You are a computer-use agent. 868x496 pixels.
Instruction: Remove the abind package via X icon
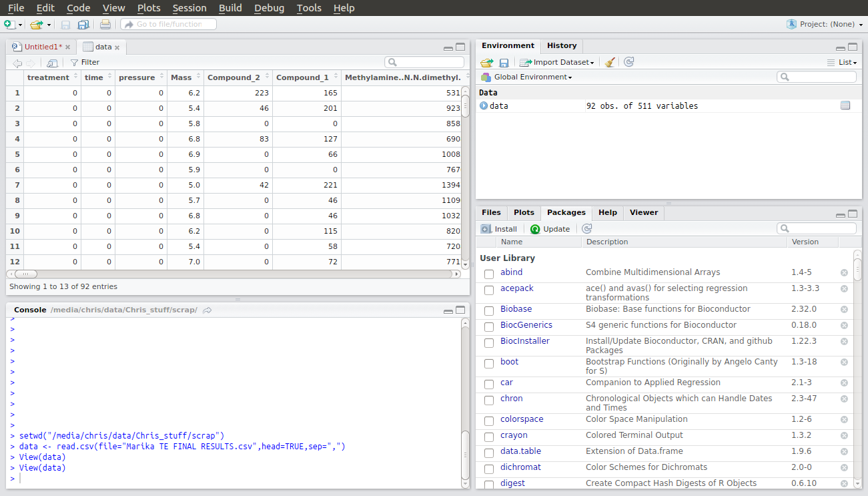pos(844,272)
